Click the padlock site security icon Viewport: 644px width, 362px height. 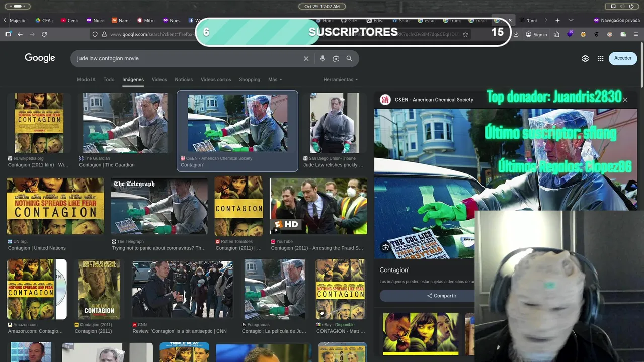(104, 34)
